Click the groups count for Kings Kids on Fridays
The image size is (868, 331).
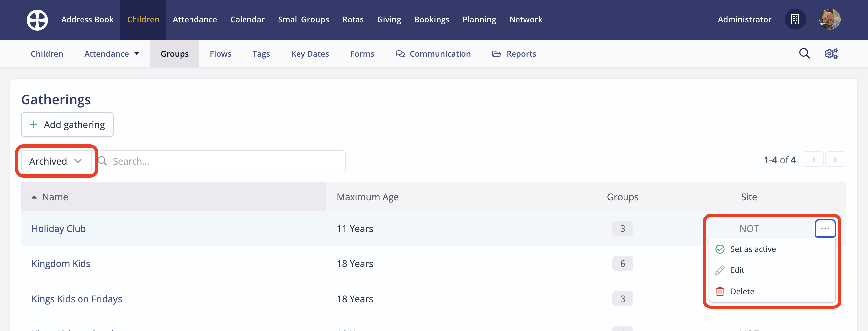point(623,299)
